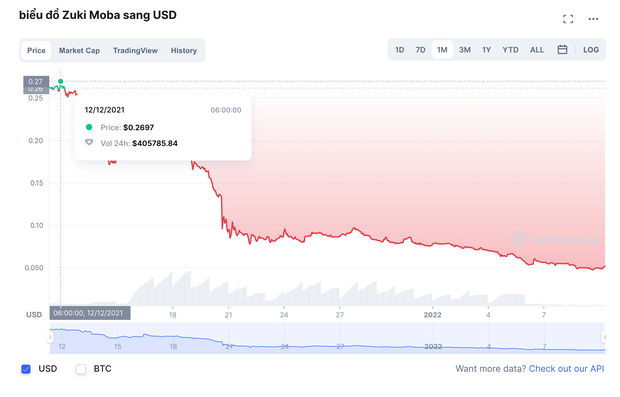
Task: Click the chart title Zuki Moba sang USD
Action: coord(98,15)
